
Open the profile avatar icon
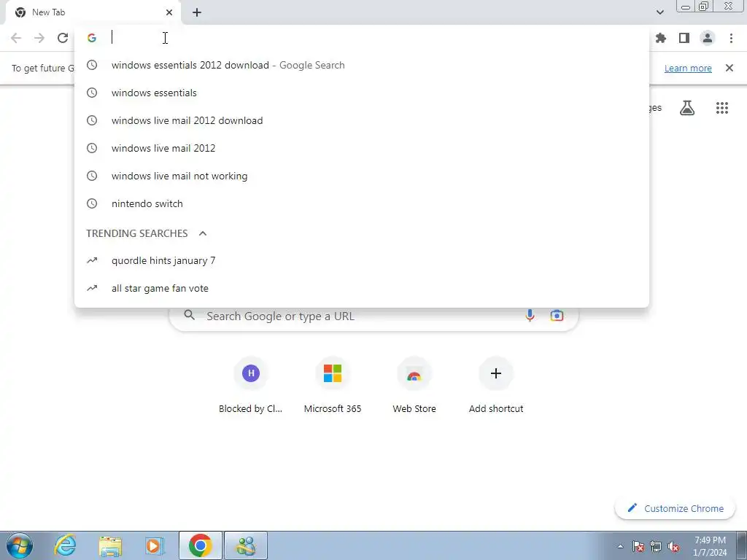tap(708, 38)
